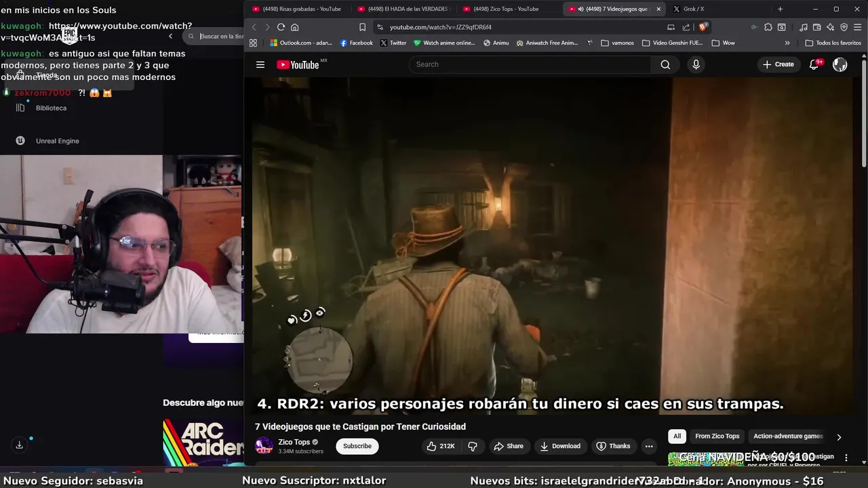Open the Zico Tops channel avatar
Viewport: 868px width, 488px height.
pos(264,446)
